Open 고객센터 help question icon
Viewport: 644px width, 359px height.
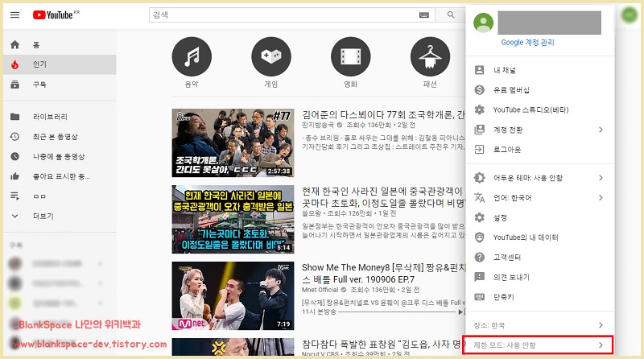click(479, 257)
